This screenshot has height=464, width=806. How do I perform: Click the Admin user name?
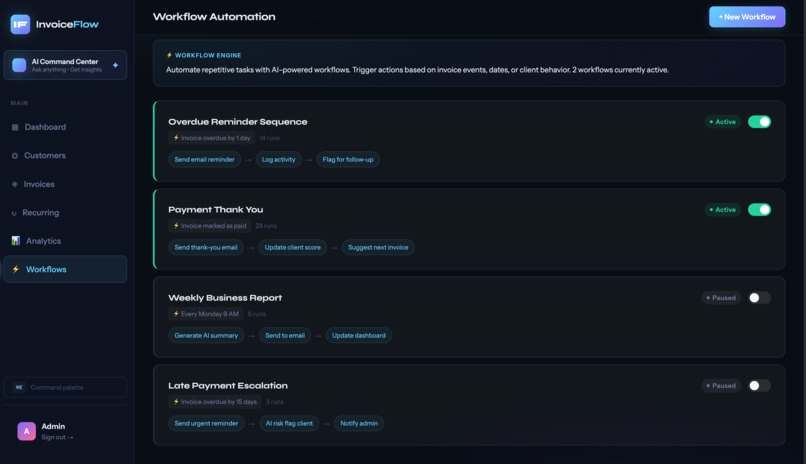click(x=53, y=426)
